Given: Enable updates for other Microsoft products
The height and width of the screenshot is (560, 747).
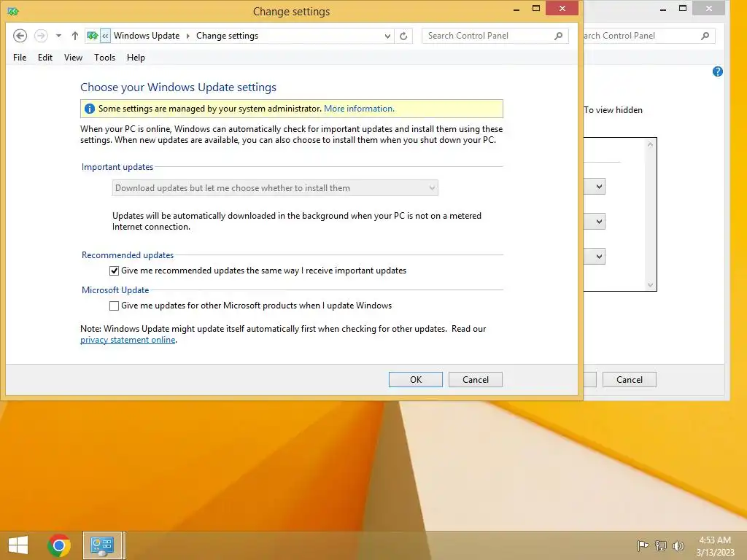Looking at the screenshot, I should pyautogui.click(x=114, y=306).
